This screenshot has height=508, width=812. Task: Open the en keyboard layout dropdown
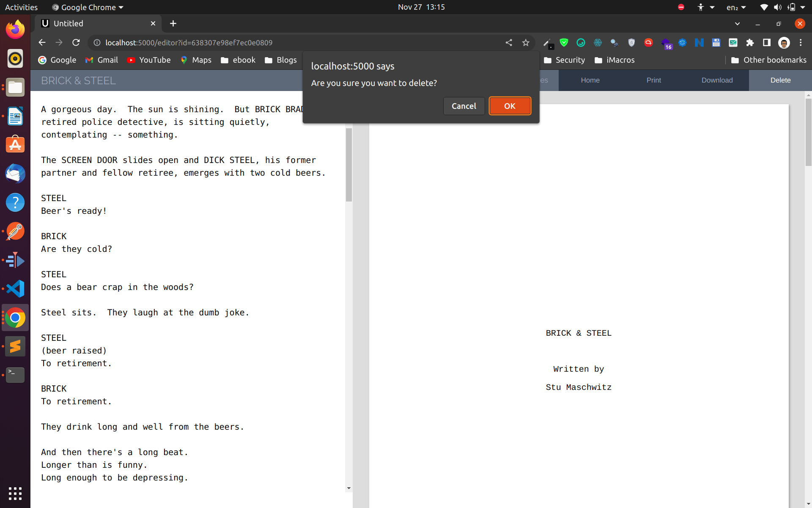(736, 7)
